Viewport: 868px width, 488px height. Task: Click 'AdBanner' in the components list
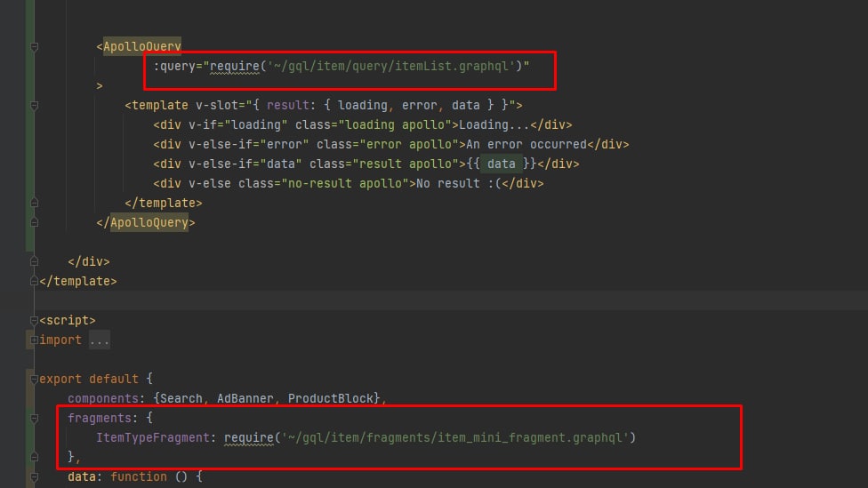tap(245, 398)
